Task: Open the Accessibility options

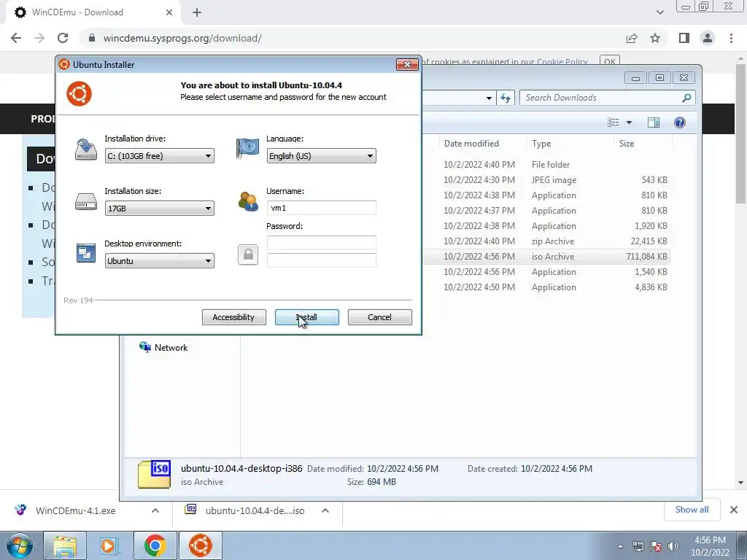Action: tap(233, 317)
